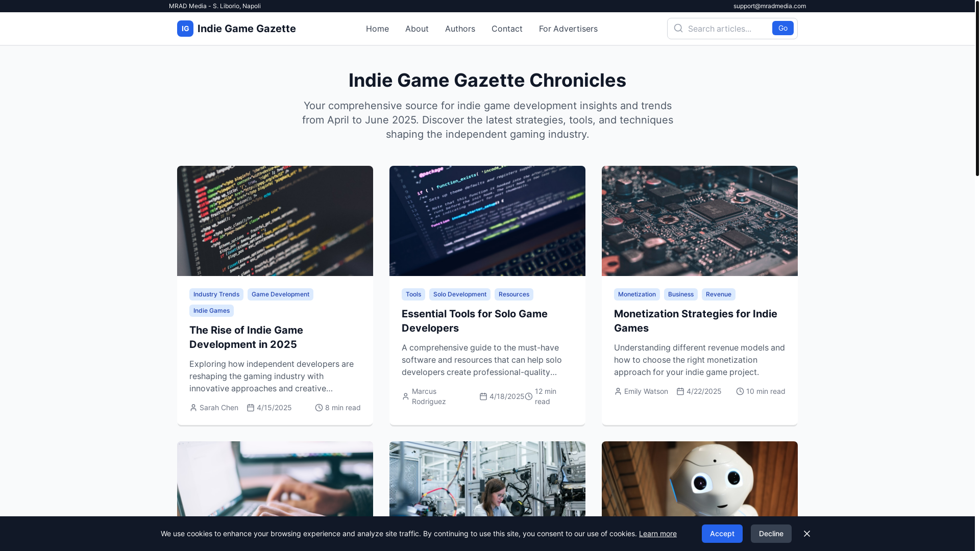Click author icon beside Marcus Rodriguez

point(406,396)
